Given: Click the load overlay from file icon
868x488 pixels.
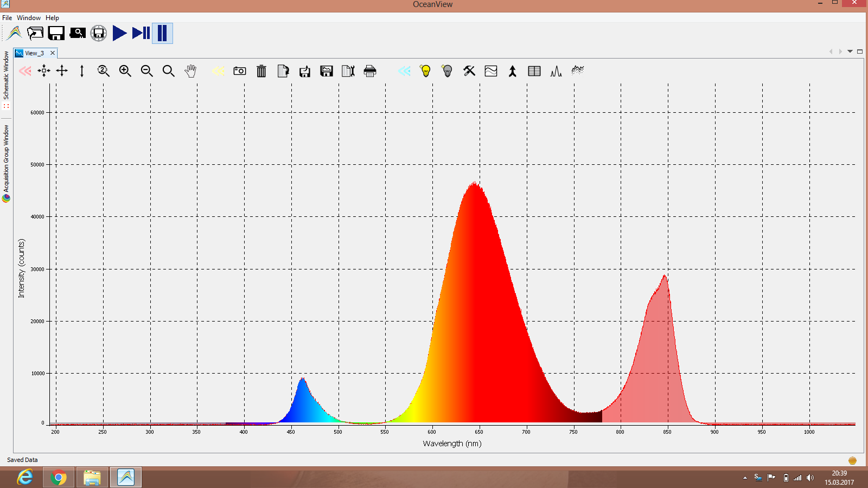Looking at the screenshot, I should [x=305, y=71].
